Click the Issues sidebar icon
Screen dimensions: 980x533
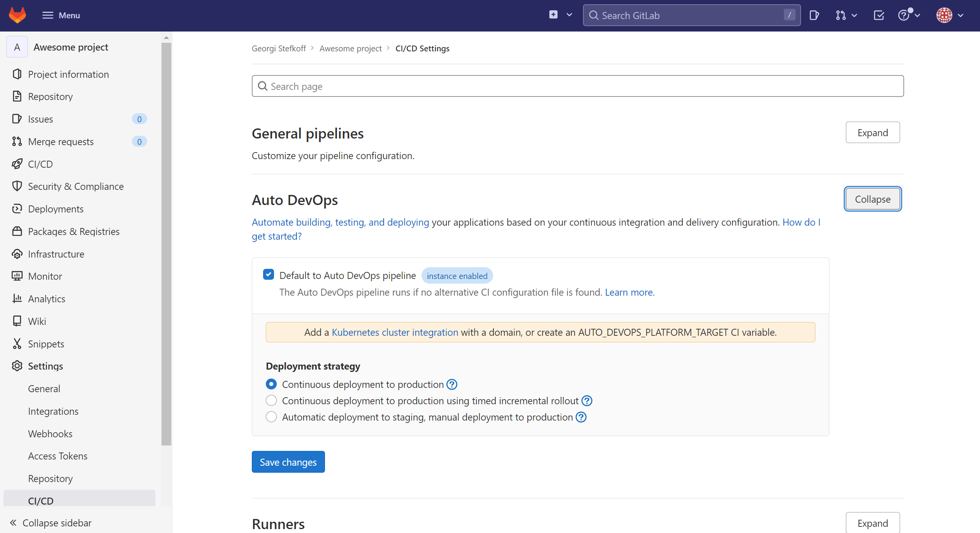click(17, 119)
